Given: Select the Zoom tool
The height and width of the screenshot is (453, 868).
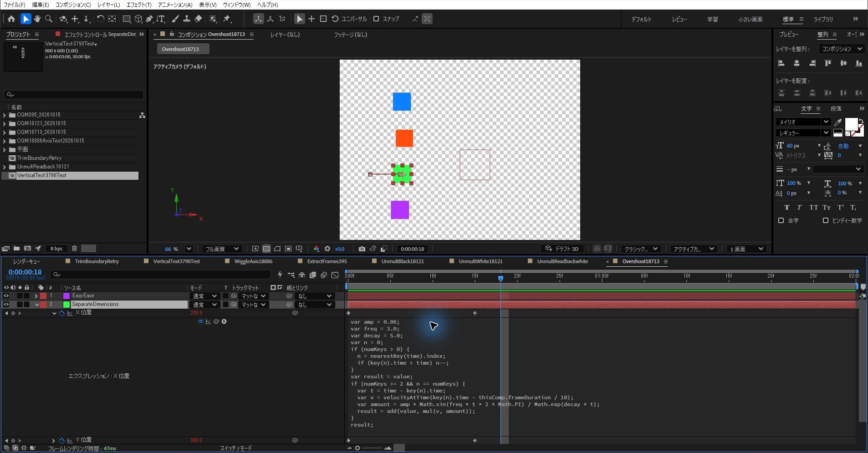Looking at the screenshot, I should (49, 19).
